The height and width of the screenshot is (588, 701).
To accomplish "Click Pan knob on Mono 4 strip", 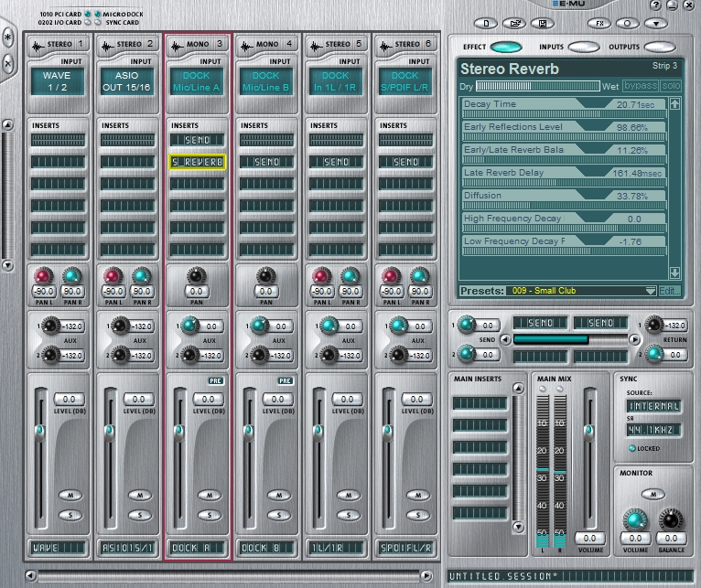I will tap(265, 275).
